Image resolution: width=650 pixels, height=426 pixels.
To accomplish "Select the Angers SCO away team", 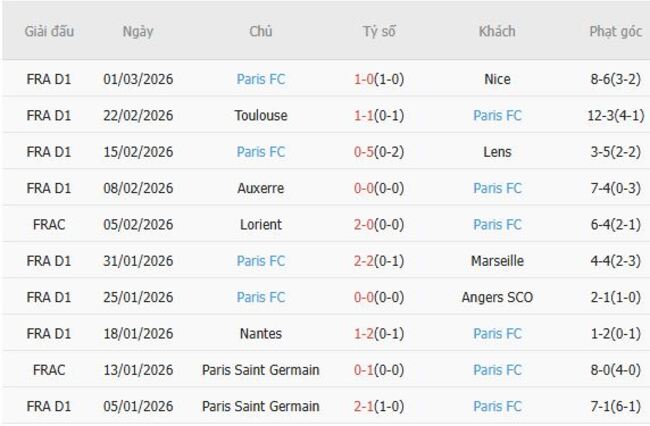I will click(x=497, y=297).
